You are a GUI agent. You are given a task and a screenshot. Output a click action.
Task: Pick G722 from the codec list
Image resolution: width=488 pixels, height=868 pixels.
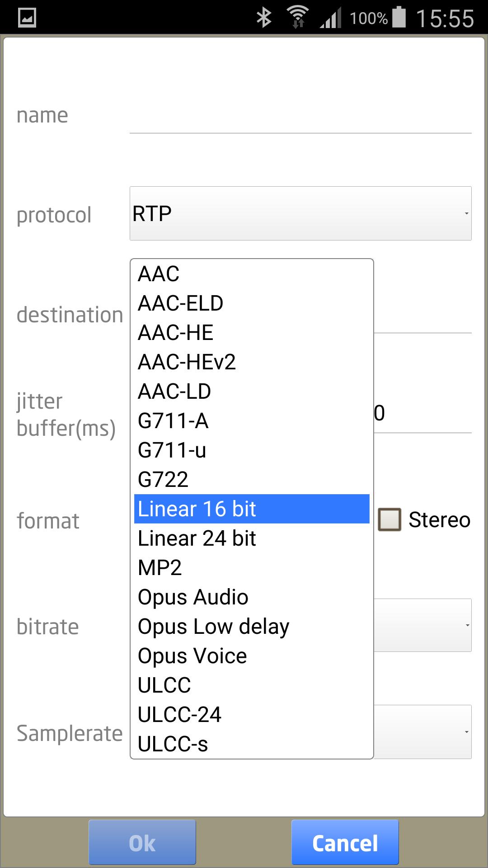[163, 479]
